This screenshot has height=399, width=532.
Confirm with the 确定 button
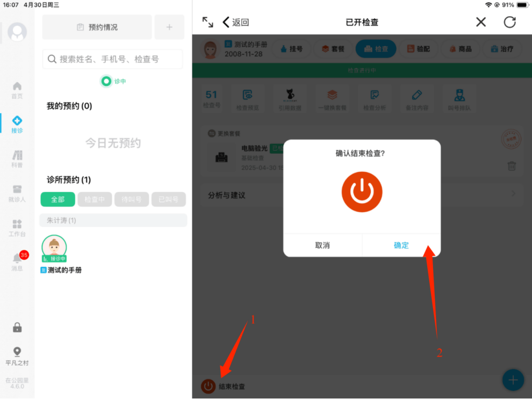(401, 245)
